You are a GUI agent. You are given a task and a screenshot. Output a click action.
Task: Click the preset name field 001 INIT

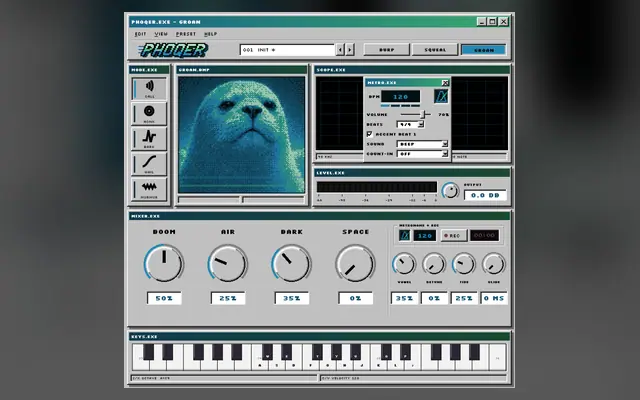coord(287,50)
